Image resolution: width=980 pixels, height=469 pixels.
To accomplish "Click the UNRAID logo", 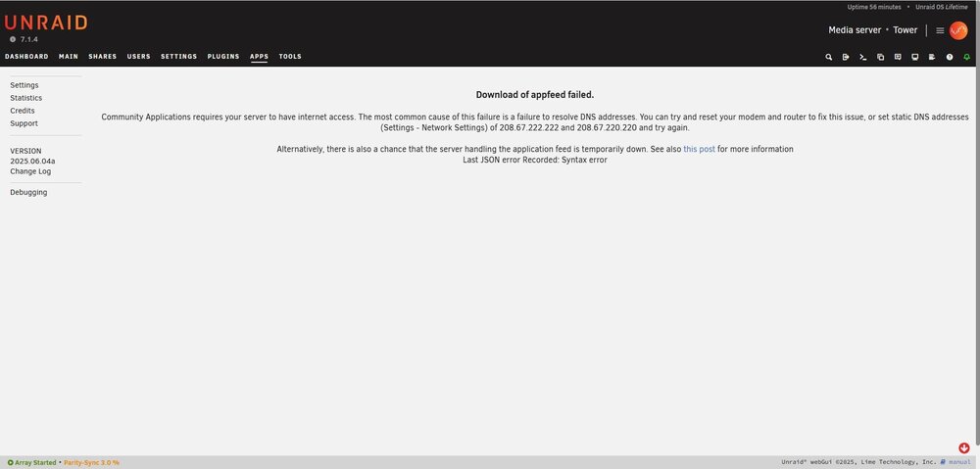I will tap(46, 23).
